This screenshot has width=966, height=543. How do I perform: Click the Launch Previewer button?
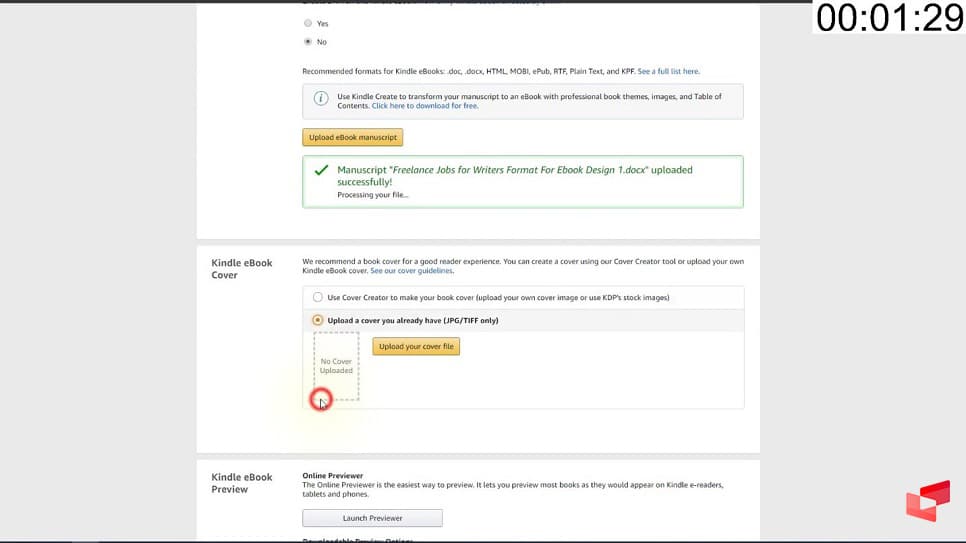click(372, 518)
